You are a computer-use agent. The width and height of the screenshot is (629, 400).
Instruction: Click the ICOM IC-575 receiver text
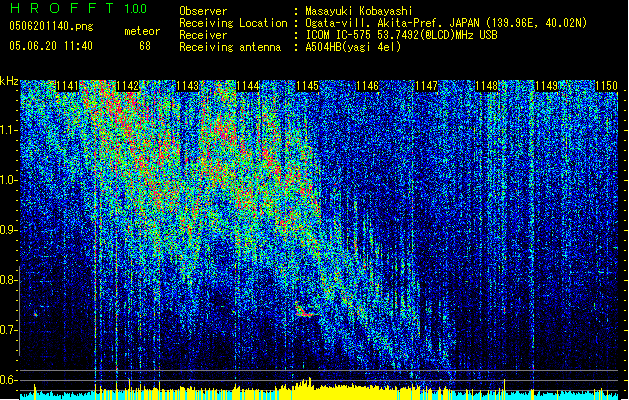tap(401, 35)
